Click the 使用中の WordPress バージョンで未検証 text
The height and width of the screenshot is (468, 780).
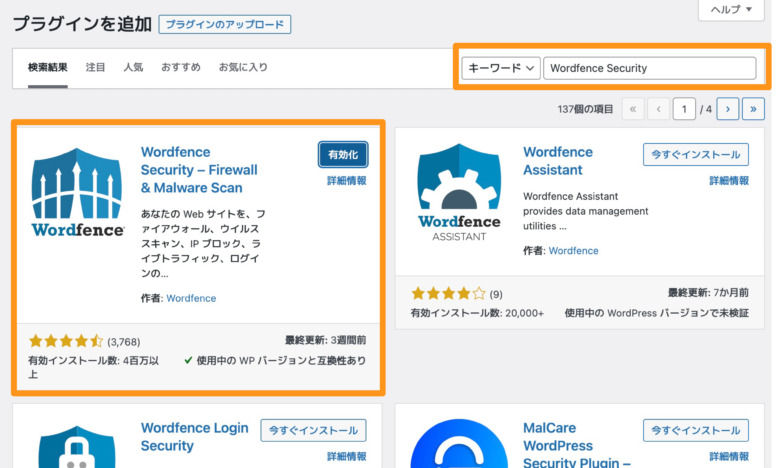coord(656,313)
